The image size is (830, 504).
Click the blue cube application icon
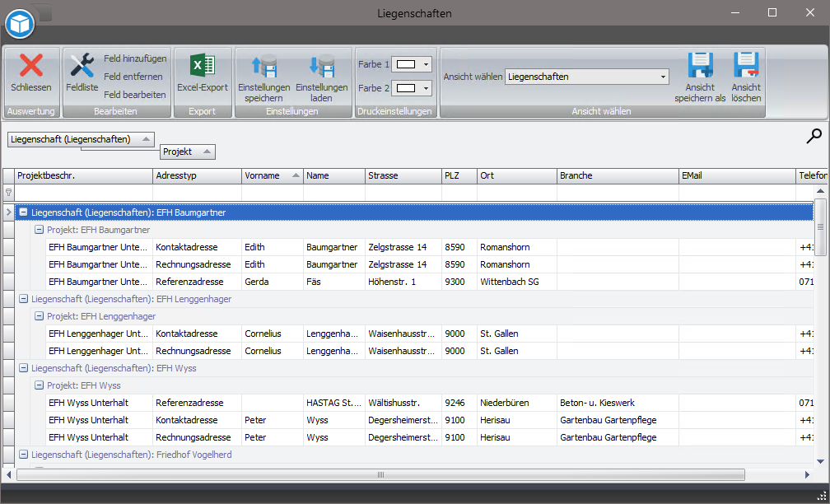[20, 24]
